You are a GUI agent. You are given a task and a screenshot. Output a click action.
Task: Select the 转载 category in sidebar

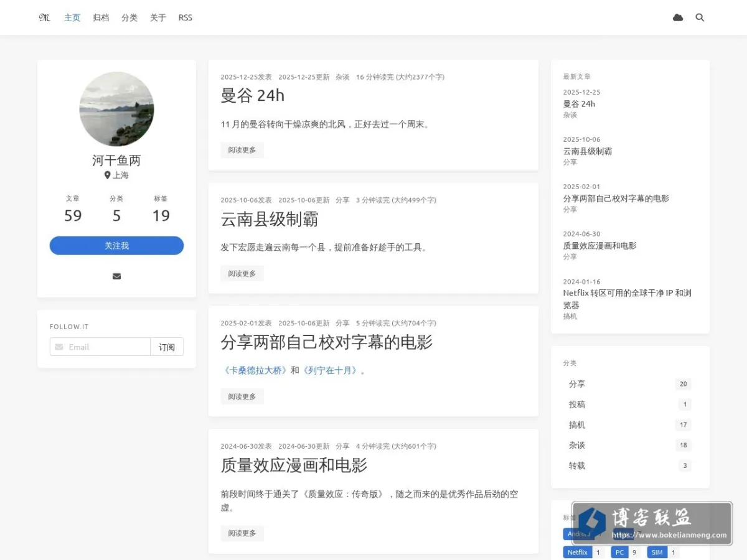pyautogui.click(x=630, y=465)
